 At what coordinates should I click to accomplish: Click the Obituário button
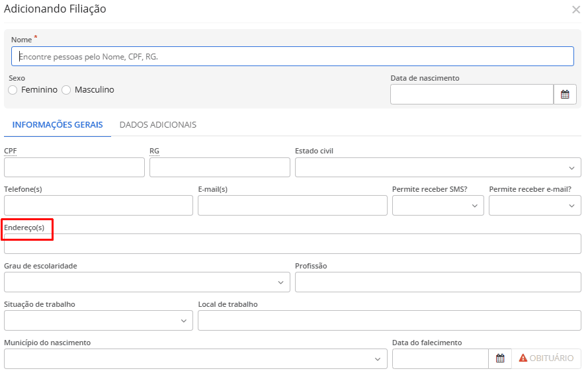(546, 358)
